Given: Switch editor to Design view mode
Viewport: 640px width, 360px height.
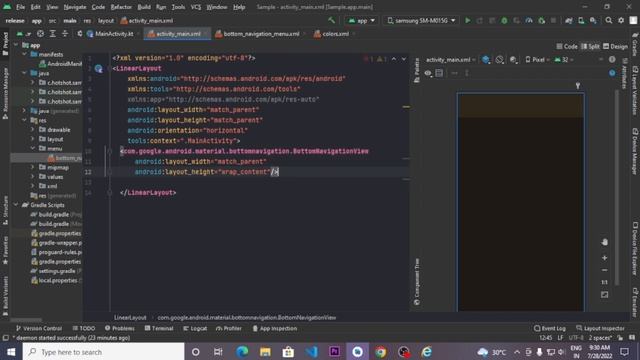Looking at the screenshot, I should pyautogui.click(x=616, y=47).
